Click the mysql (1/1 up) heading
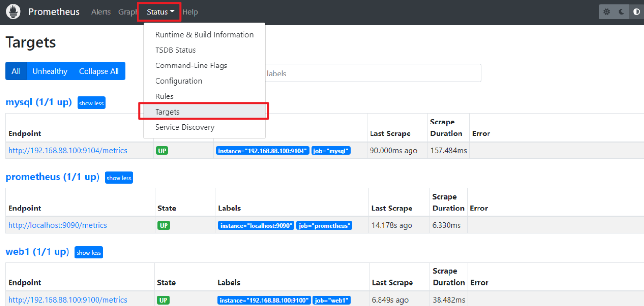 pos(39,102)
